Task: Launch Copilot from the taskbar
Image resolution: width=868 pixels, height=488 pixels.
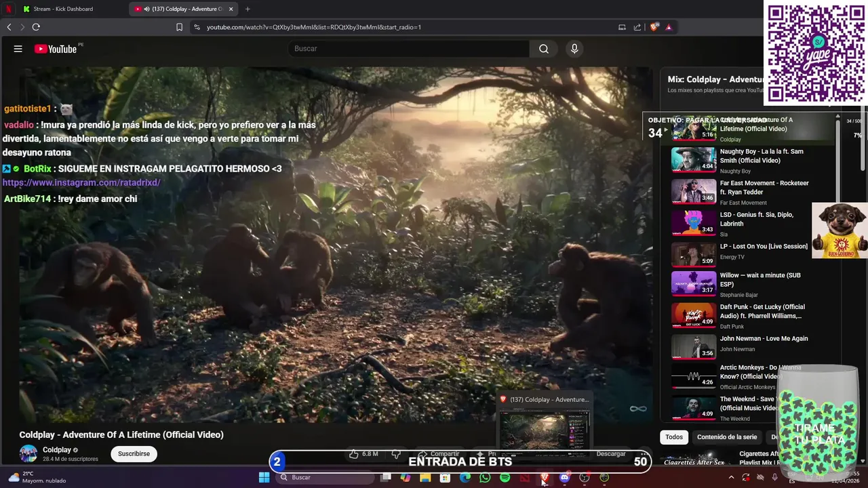Action: (x=406, y=477)
